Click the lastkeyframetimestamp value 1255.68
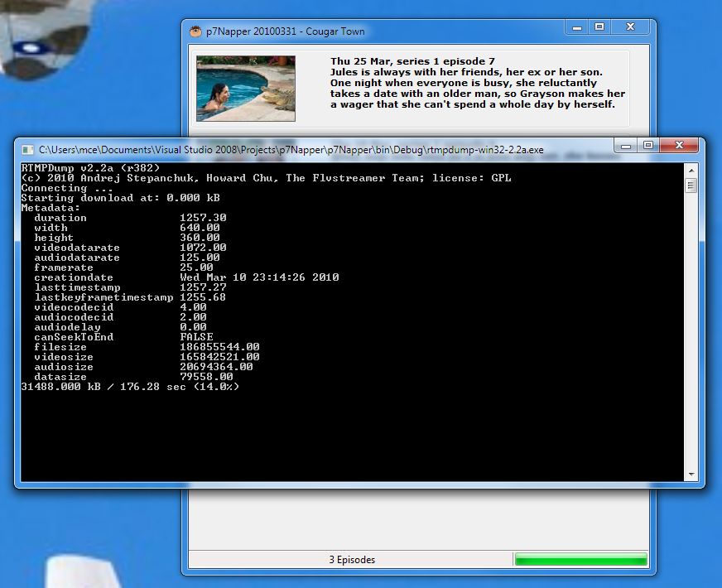Image resolution: width=722 pixels, height=588 pixels. (203, 297)
